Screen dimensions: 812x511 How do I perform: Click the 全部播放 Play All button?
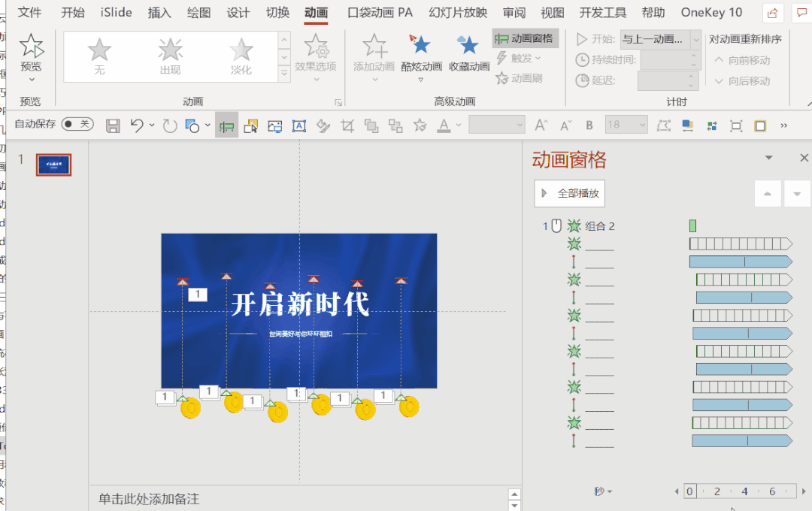coord(570,193)
